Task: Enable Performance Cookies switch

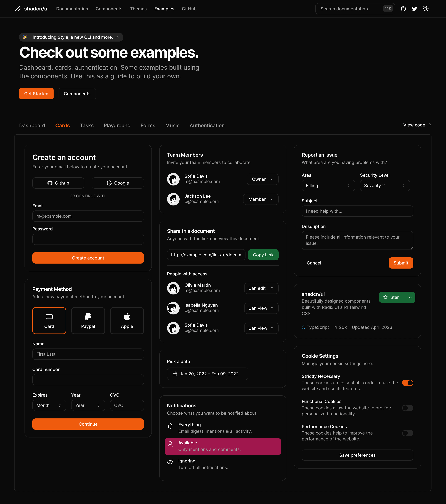Action: [408, 433]
